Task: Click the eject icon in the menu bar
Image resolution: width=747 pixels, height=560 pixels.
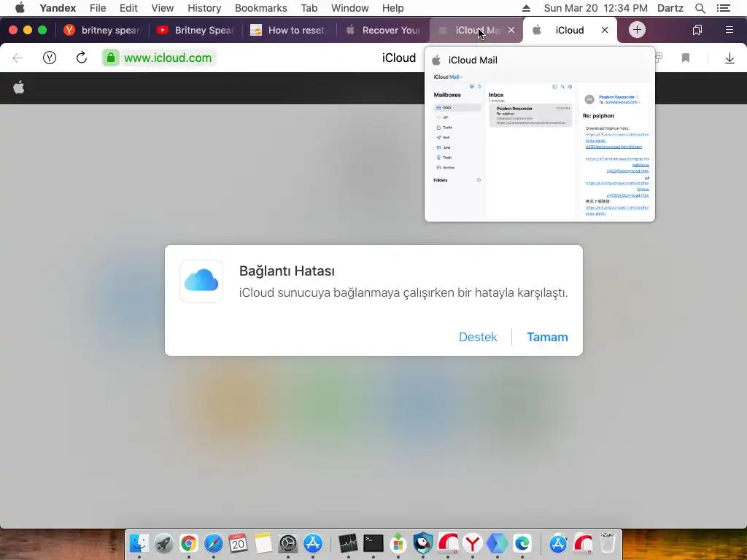Action: click(x=526, y=8)
